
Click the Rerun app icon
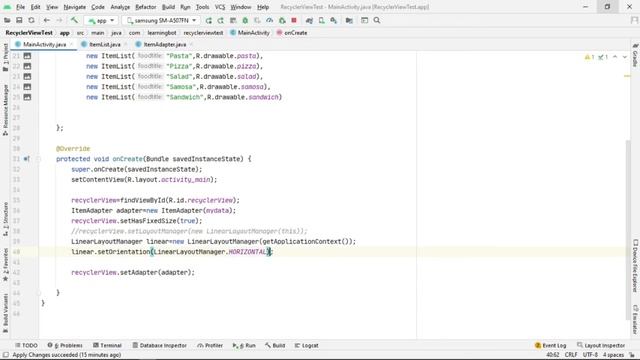[209, 20]
